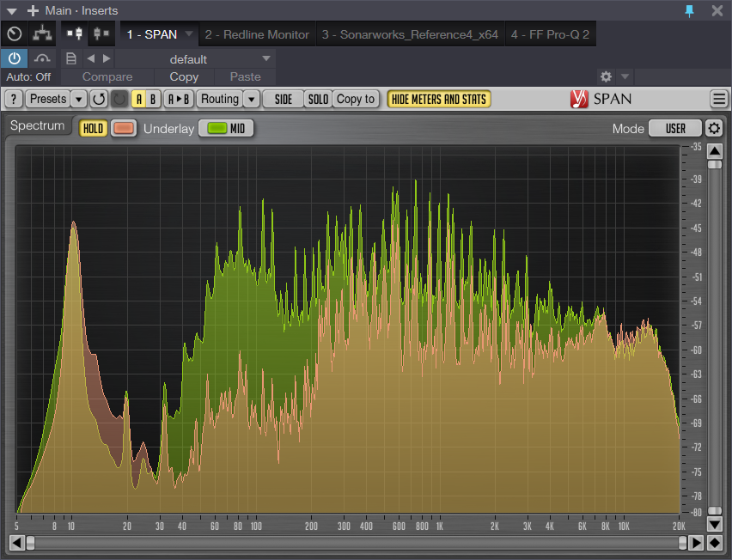732x560 pixels.
Task: Toggle the SOLO button
Action: click(x=318, y=99)
